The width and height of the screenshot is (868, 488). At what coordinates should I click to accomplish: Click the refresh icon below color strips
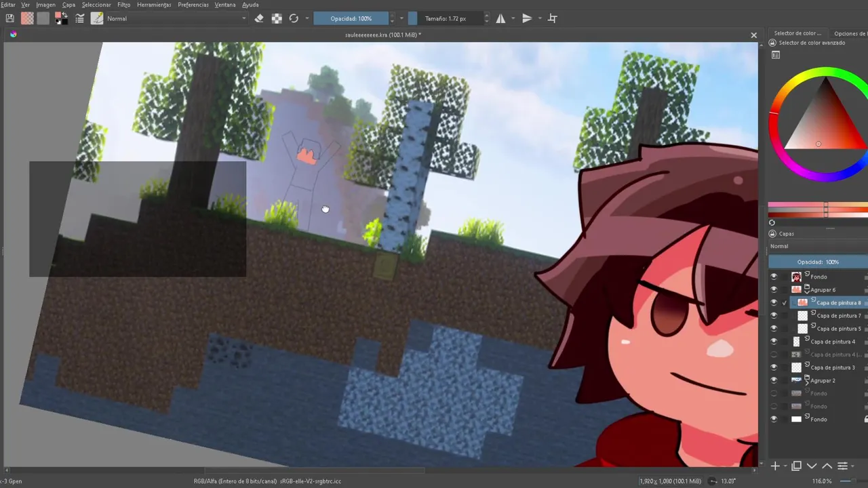coord(772,222)
